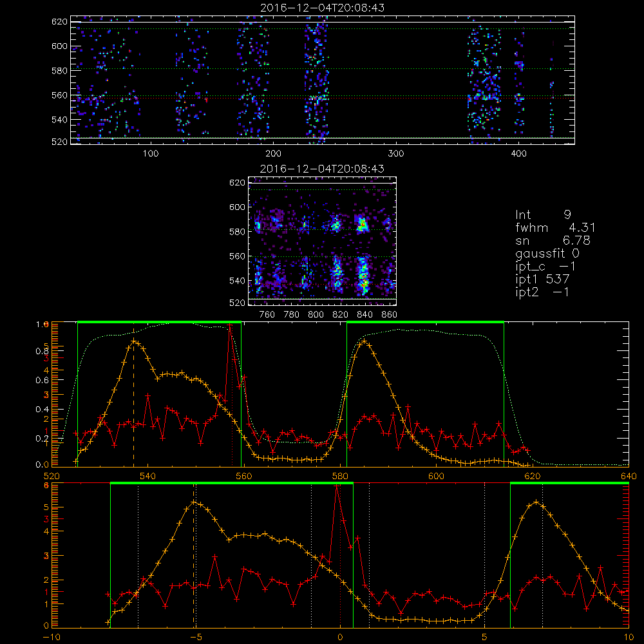Click x-axis label -5 on bottom plot
The height and width of the screenshot is (644, 644).
coord(196,637)
